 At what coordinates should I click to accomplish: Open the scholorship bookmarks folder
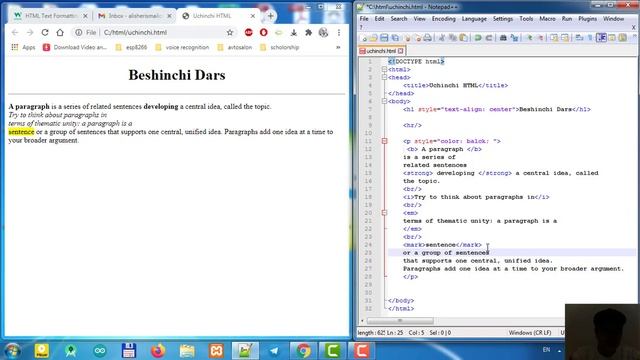(280, 47)
